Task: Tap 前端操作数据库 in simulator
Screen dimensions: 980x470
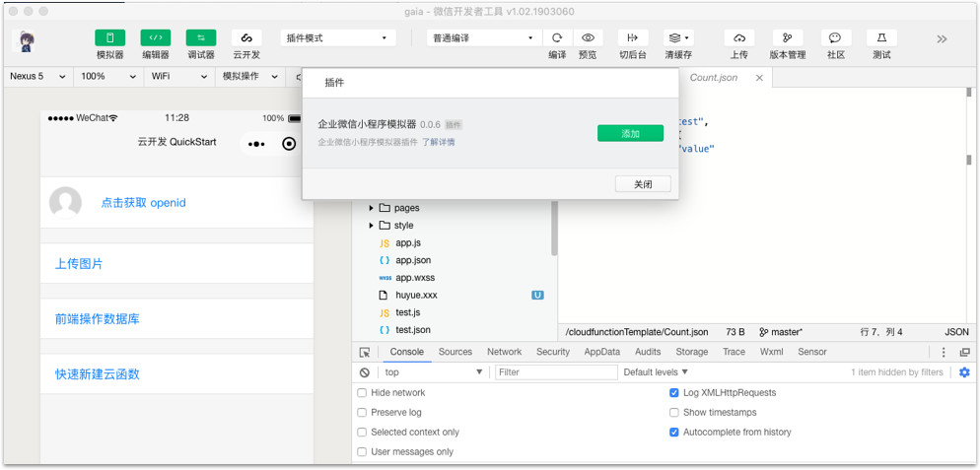Action: pos(98,319)
